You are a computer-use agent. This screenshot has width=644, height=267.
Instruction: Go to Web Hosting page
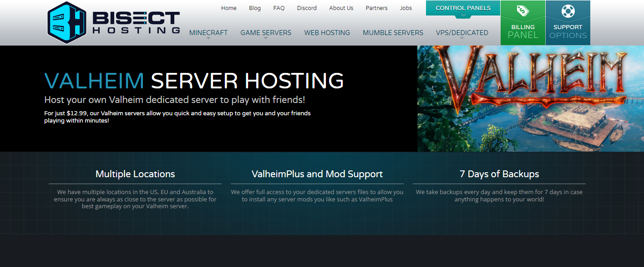pyautogui.click(x=327, y=33)
